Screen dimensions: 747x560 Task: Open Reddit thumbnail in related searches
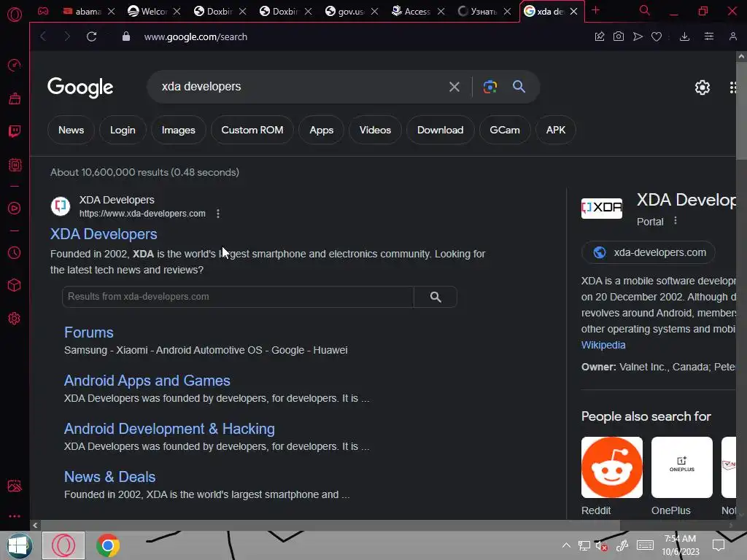point(612,467)
